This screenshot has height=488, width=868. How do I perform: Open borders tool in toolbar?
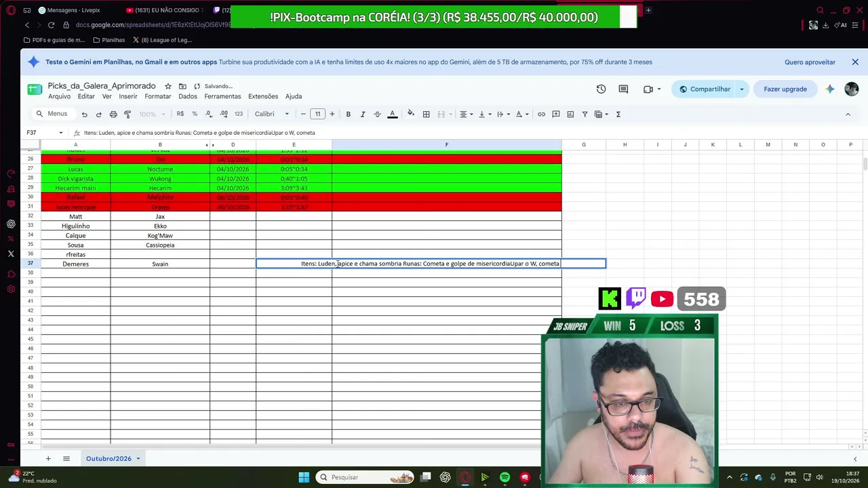point(426,115)
